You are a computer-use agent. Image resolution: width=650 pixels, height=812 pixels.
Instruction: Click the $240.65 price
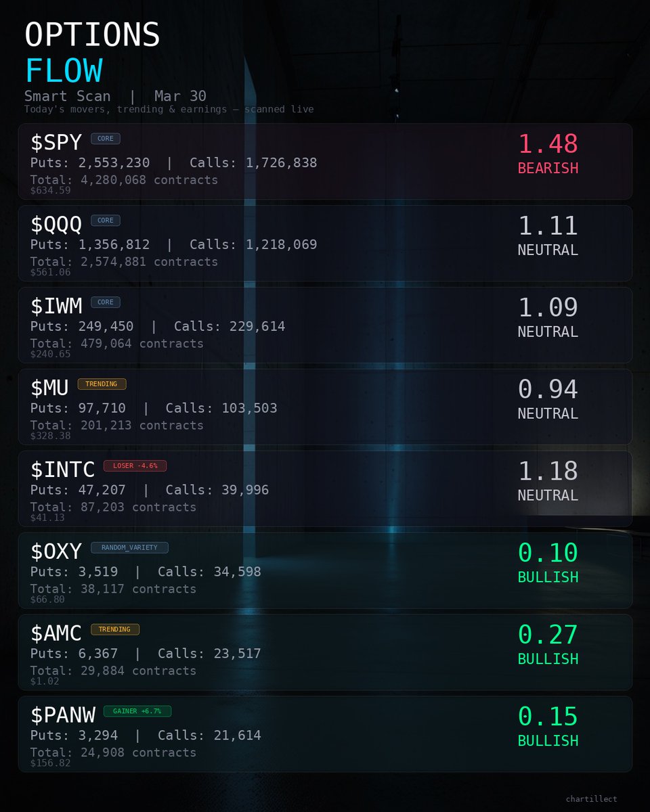(51, 354)
